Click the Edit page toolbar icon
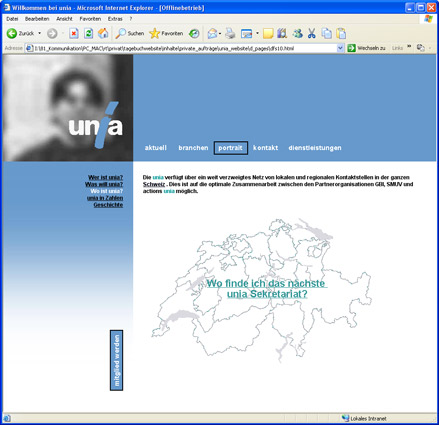 [246, 33]
